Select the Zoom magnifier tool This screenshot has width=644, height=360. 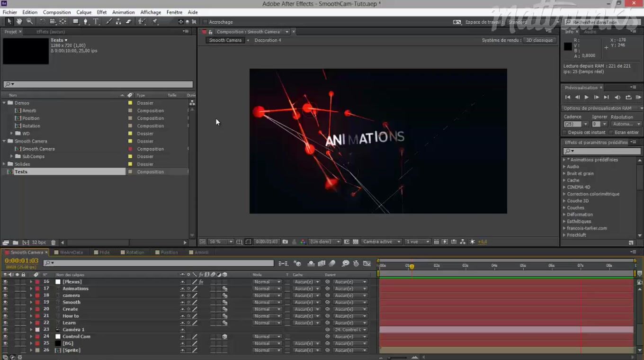tap(29, 22)
